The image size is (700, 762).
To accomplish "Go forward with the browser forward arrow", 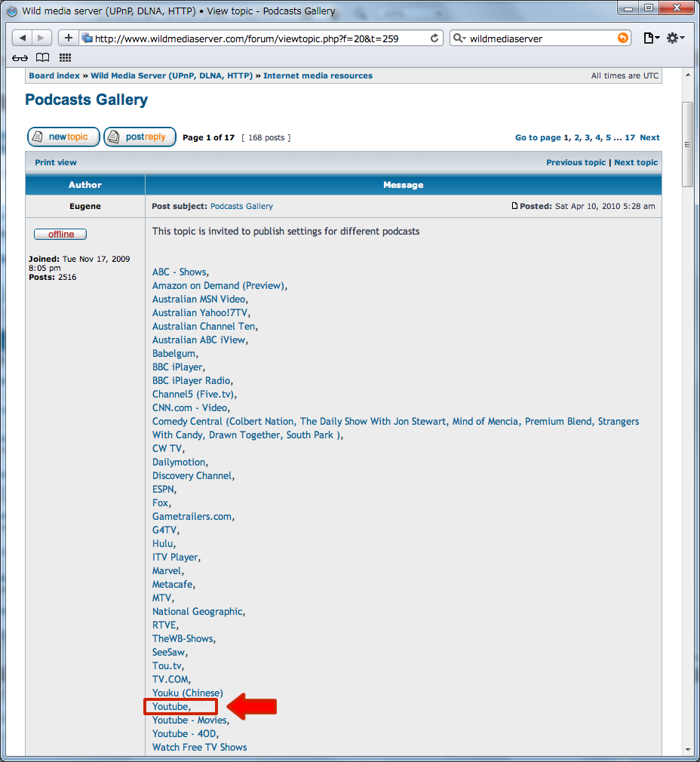I will coord(41,38).
